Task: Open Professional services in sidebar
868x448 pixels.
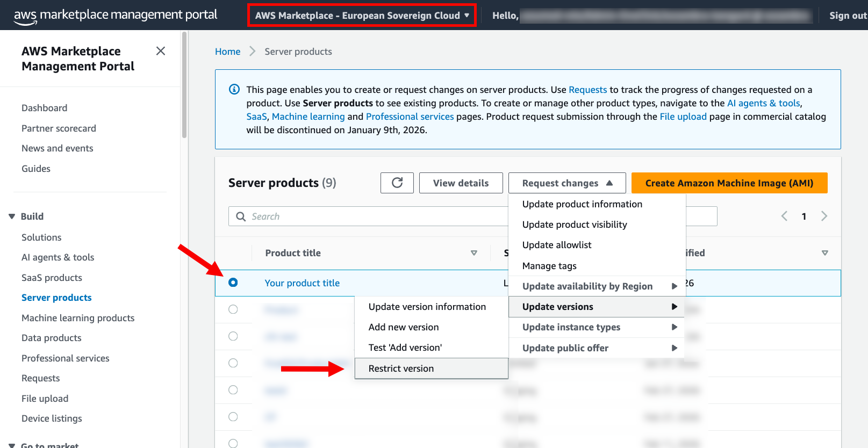Action: coord(66,358)
